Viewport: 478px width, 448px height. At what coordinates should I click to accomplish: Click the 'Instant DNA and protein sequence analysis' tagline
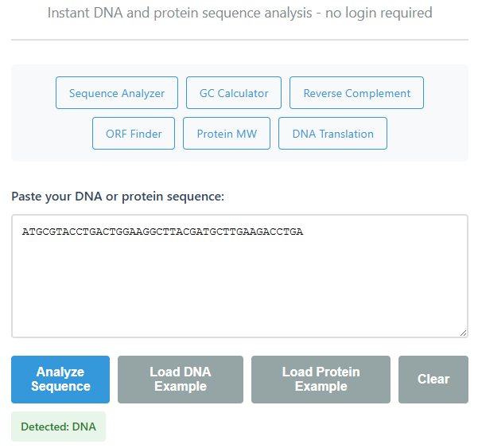(239, 13)
